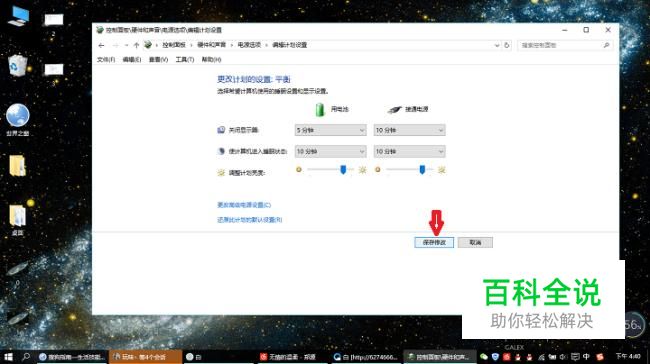Open sleep dropdown for battery
Viewport: 650px width, 364px height.
330,152
